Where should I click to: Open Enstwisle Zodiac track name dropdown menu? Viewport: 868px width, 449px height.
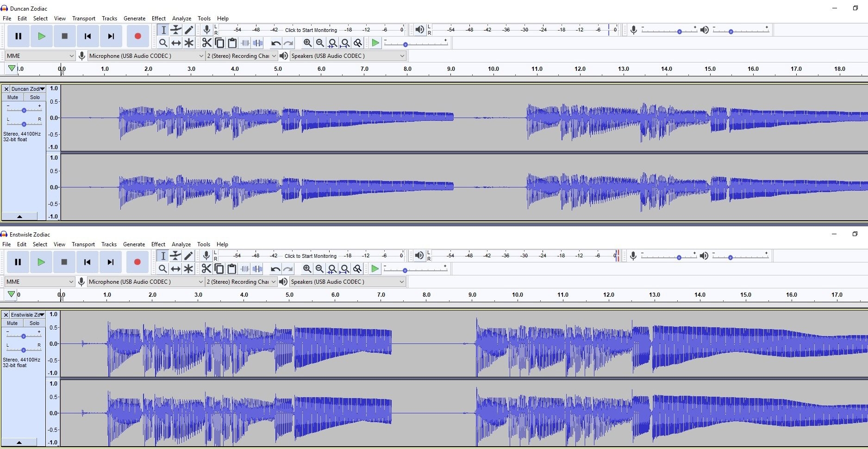pos(27,315)
